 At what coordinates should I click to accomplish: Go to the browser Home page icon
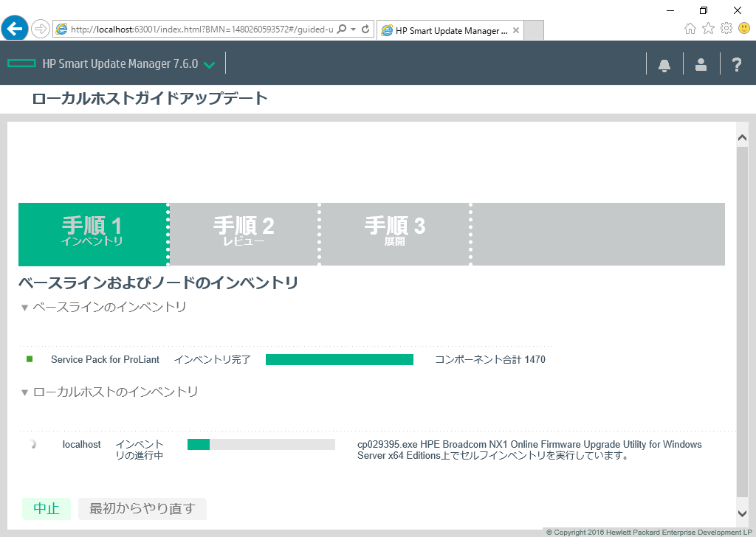click(x=690, y=29)
